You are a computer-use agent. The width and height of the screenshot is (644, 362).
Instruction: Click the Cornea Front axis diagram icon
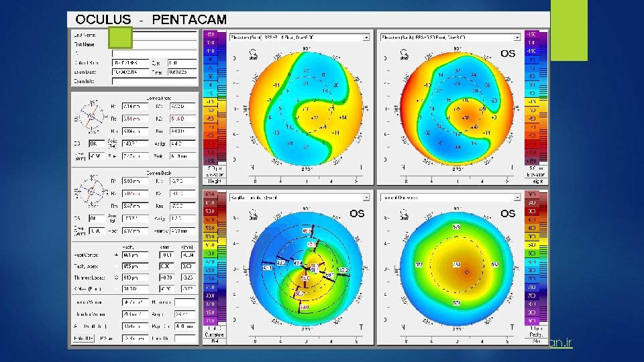click(x=91, y=117)
